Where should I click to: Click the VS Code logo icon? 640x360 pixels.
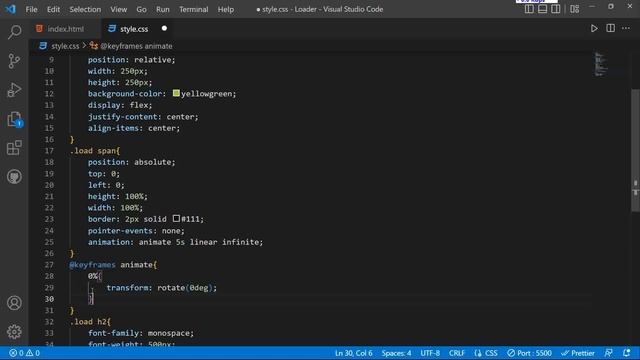click(x=11, y=9)
